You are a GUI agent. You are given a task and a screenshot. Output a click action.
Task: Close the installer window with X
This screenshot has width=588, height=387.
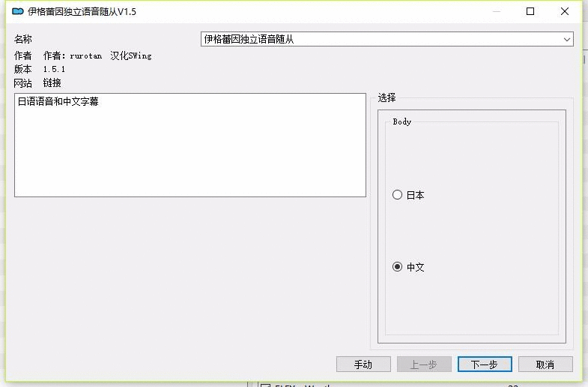564,12
